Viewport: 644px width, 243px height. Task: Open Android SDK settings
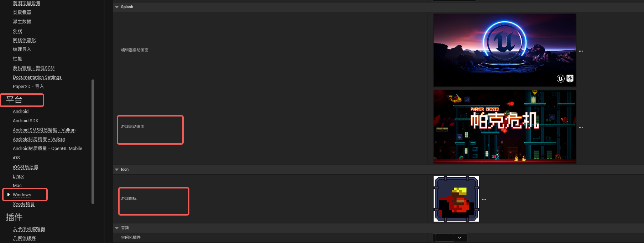coord(26,121)
